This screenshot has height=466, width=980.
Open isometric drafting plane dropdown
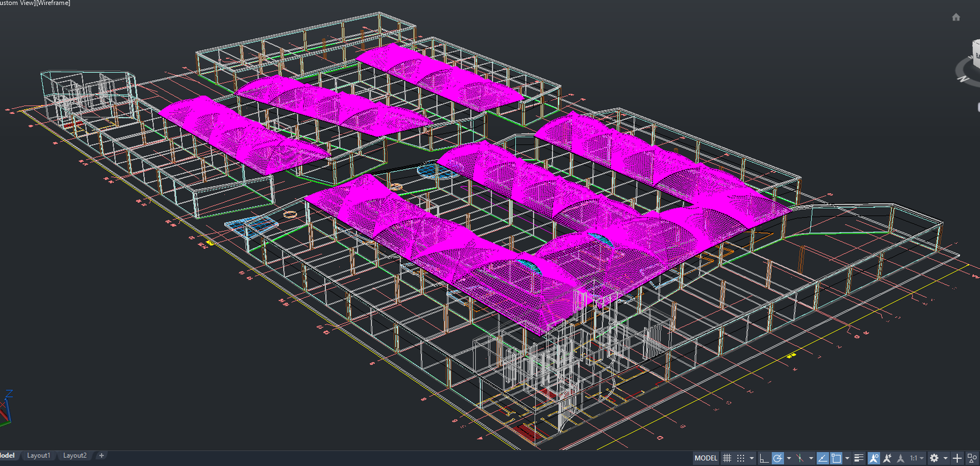point(811,458)
